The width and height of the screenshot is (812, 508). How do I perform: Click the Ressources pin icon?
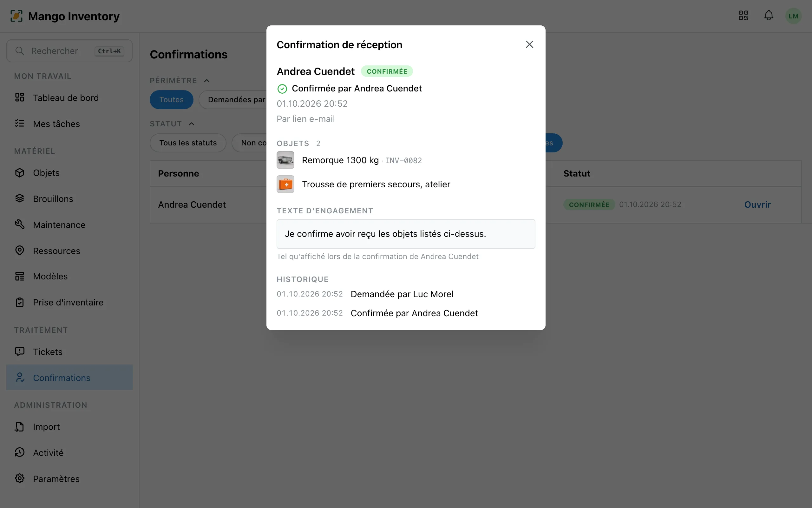pyautogui.click(x=20, y=251)
